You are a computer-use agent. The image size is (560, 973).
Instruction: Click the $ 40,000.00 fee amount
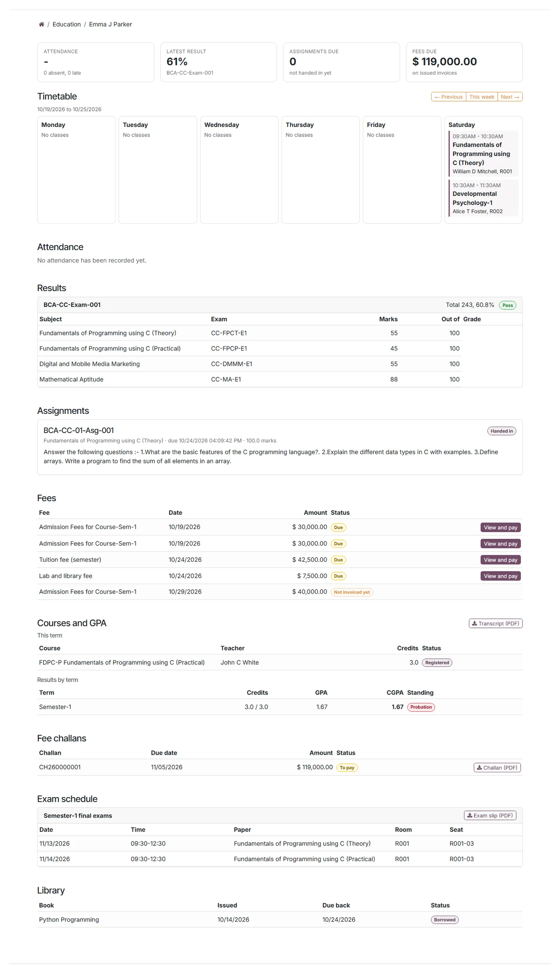(x=310, y=592)
